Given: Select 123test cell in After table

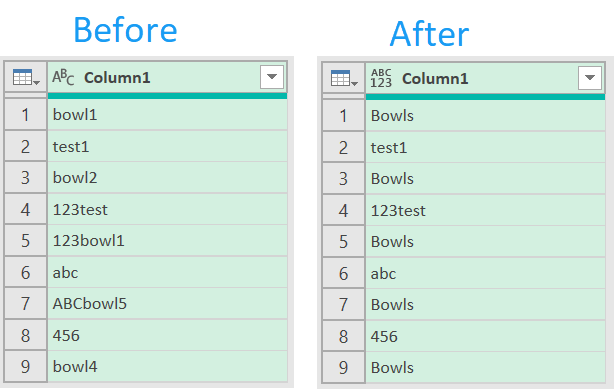Looking at the screenshot, I should pos(485,211).
